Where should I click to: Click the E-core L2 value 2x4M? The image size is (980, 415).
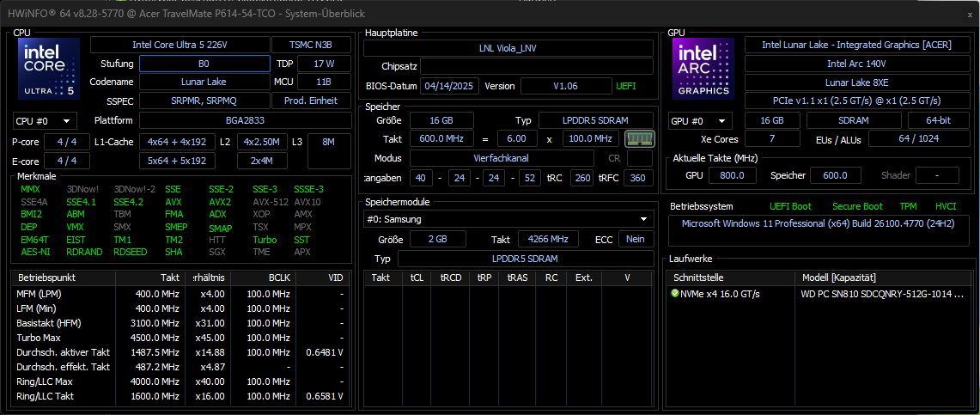pos(263,161)
